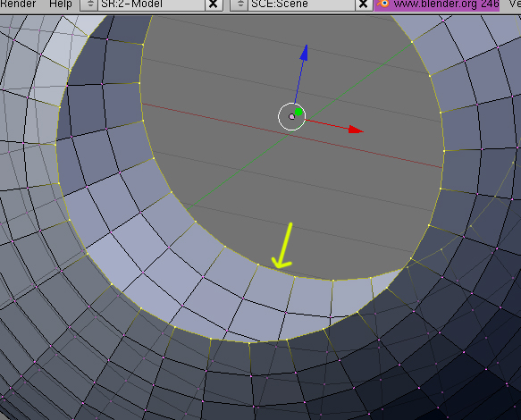Click the SR:2-Model screen name field
This screenshot has width=521, height=420.
pyautogui.click(x=151, y=4)
